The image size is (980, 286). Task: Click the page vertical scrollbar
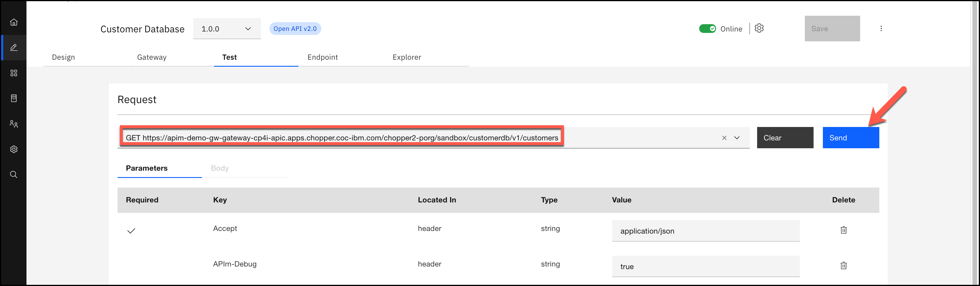point(975,143)
